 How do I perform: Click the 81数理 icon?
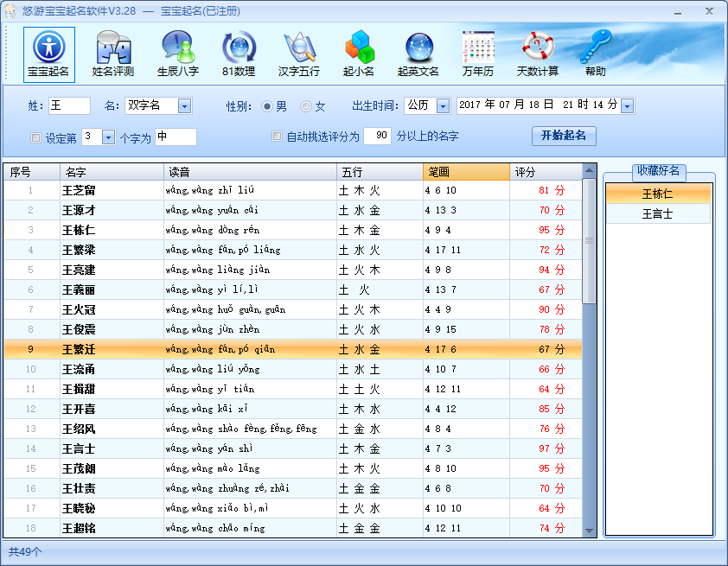(237, 52)
